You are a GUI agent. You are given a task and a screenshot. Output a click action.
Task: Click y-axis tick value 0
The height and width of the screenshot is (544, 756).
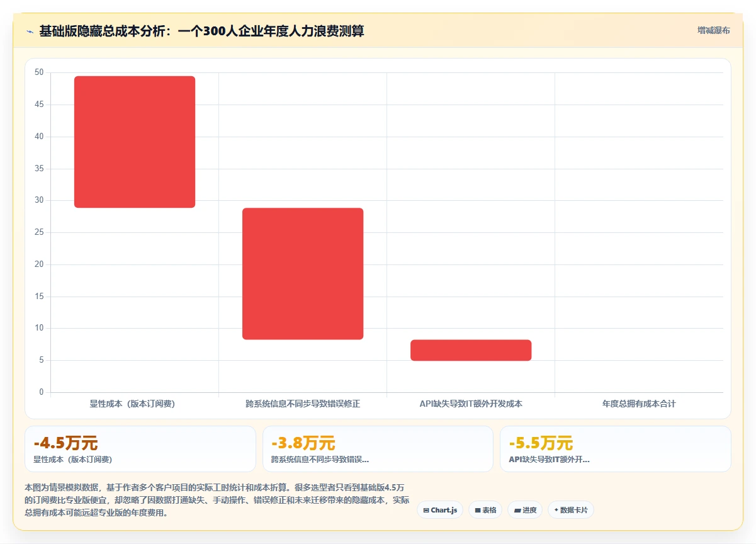[x=42, y=392]
